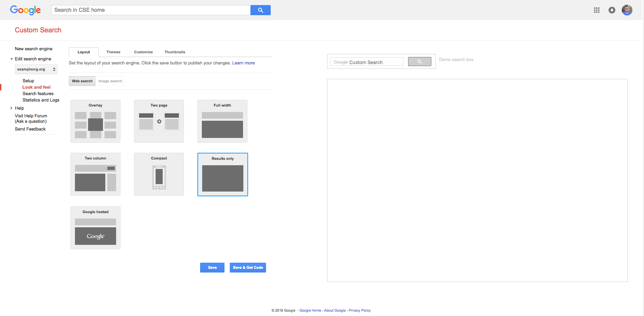Switch to the Themes tab
Screen dimensions: 644x316
coord(113,52)
